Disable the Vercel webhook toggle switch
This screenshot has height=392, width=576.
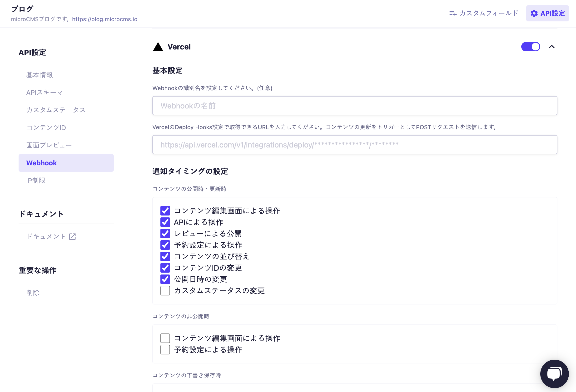[x=530, y=47]
